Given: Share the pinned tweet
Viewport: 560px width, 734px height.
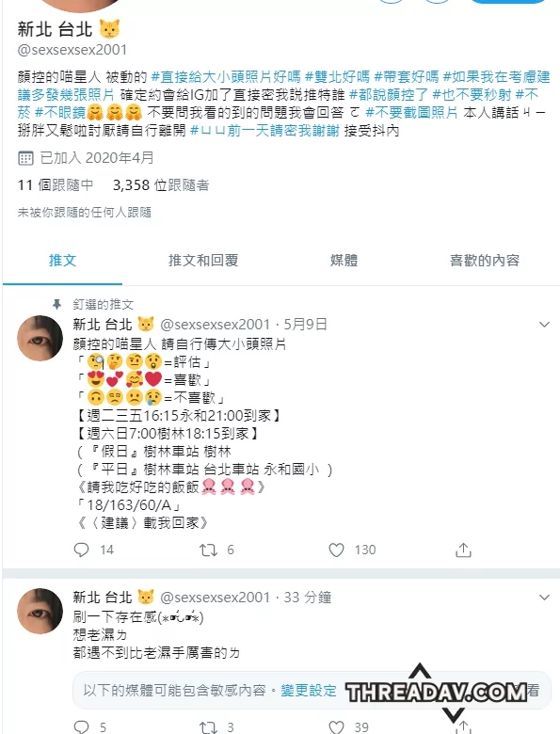Looking at the screenshot, I should (x=463, y=550).
